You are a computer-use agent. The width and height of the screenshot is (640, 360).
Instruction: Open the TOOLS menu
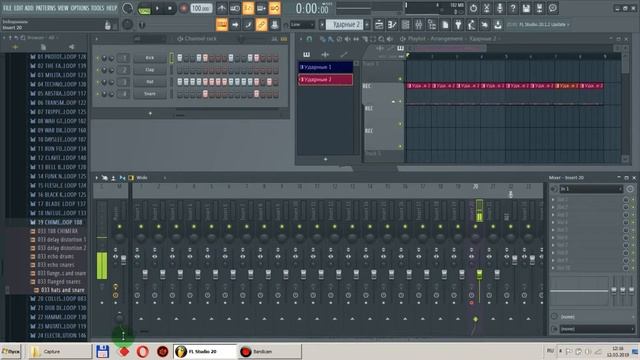tap(98, 8)
